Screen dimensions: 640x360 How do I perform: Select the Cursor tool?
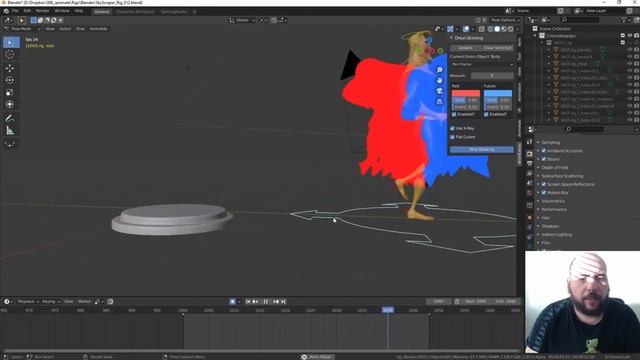(x=10, y=55)
